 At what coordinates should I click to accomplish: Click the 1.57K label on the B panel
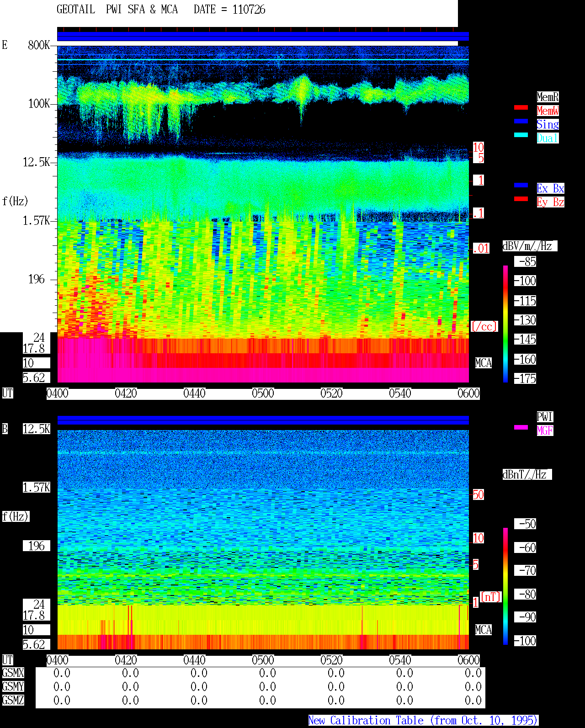37,487
